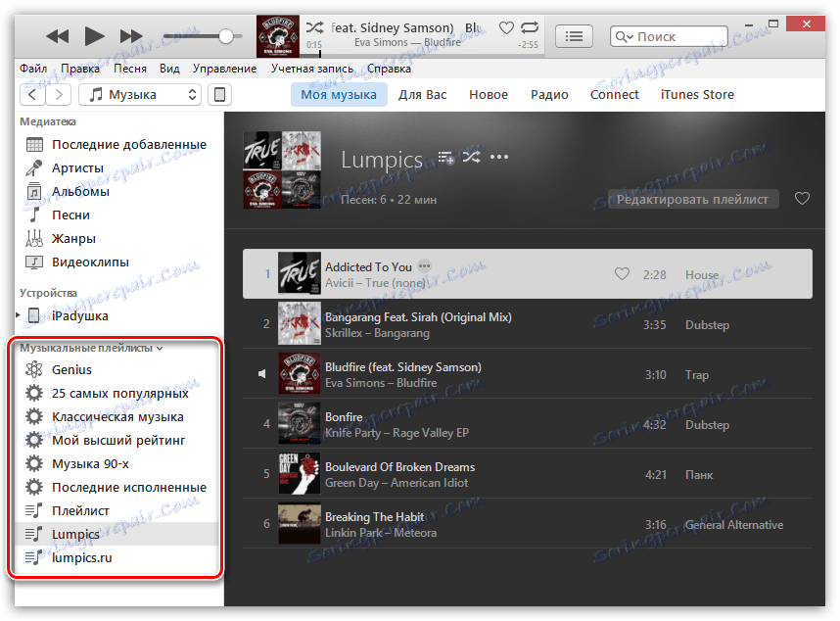Viewport: 840px width, 621px height.
Task: Toggle shuffle in the now-playing display
Action: (x=314, y=26)
